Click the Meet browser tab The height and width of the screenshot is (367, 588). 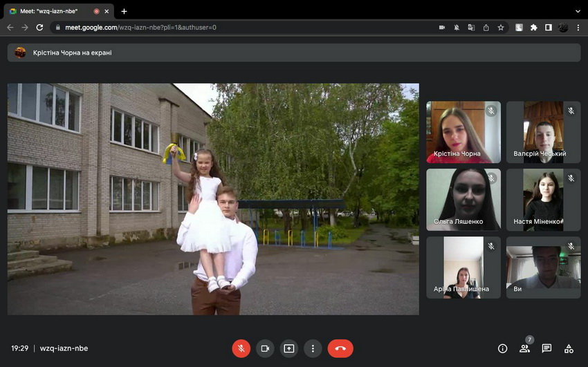(x=54, y=11)
